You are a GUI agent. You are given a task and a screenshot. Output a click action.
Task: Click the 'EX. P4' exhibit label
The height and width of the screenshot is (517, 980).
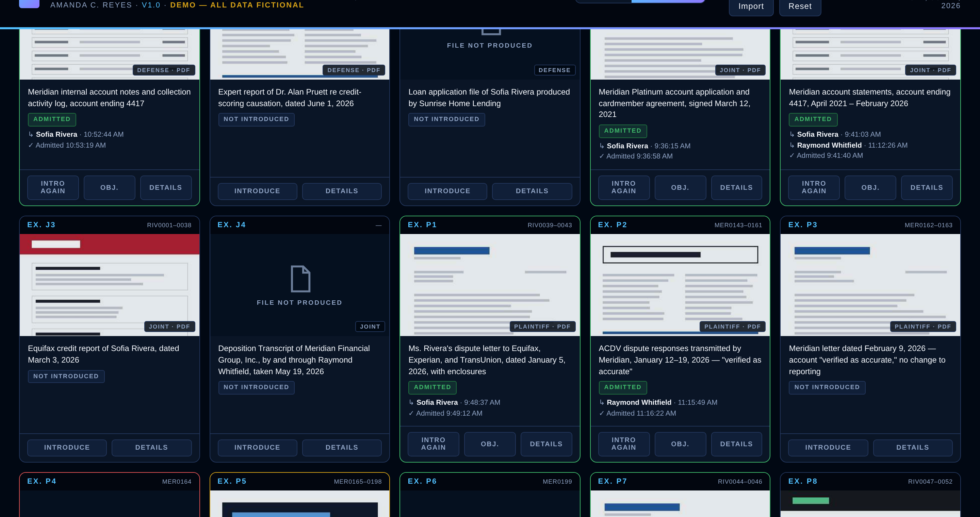pyautogui.click(x=42, y=481)
